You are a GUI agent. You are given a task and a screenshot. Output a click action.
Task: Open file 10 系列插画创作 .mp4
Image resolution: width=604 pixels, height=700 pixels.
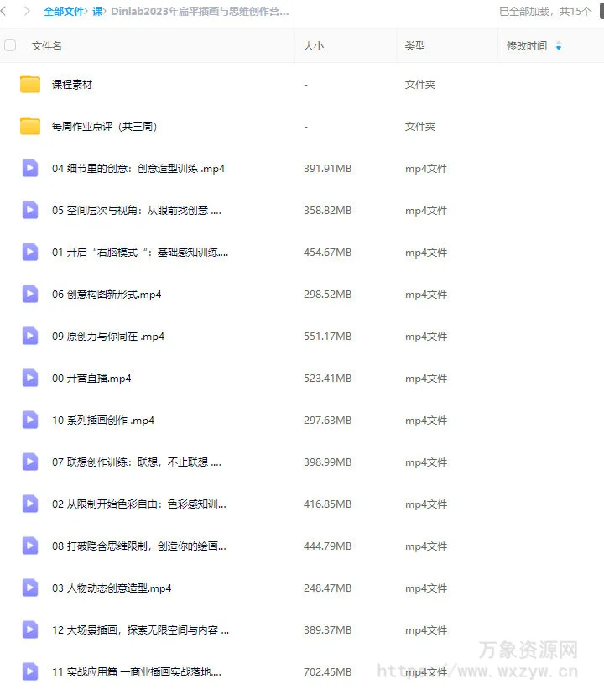(x=103, y=421)
